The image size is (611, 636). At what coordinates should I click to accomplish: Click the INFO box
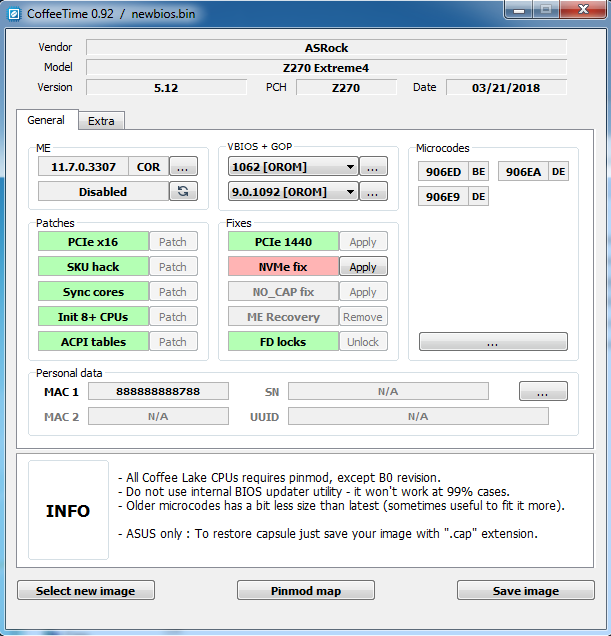coord(68,510)
